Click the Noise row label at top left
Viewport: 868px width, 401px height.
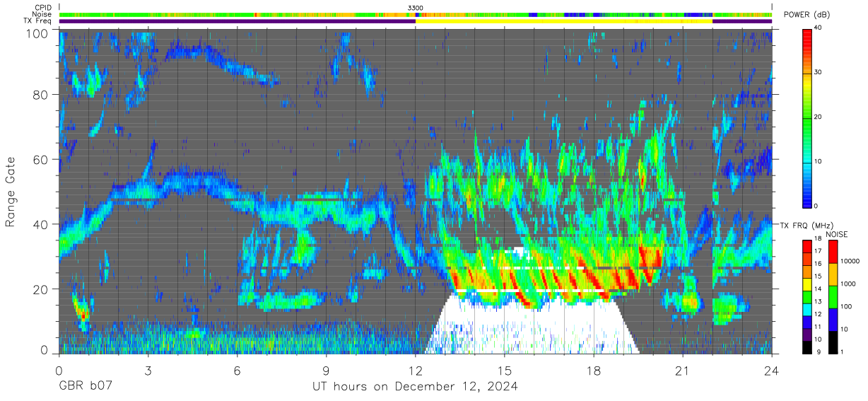(x=41, y=15)
